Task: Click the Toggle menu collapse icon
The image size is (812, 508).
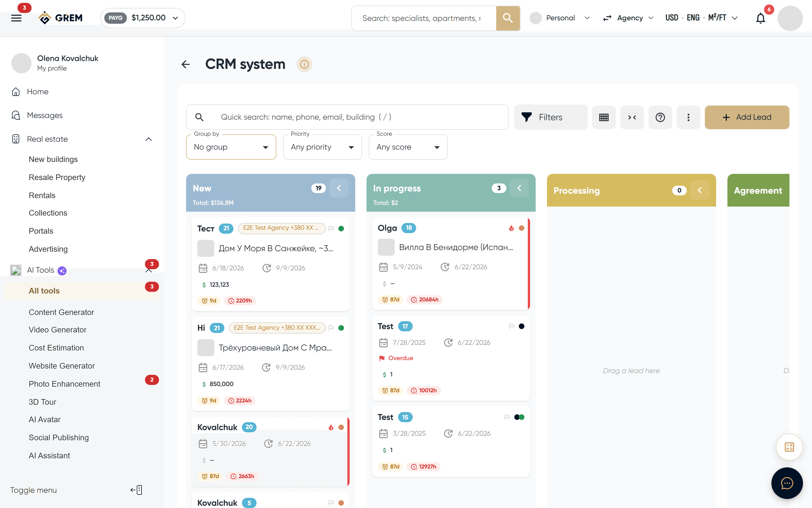Action: pos(136,490)
